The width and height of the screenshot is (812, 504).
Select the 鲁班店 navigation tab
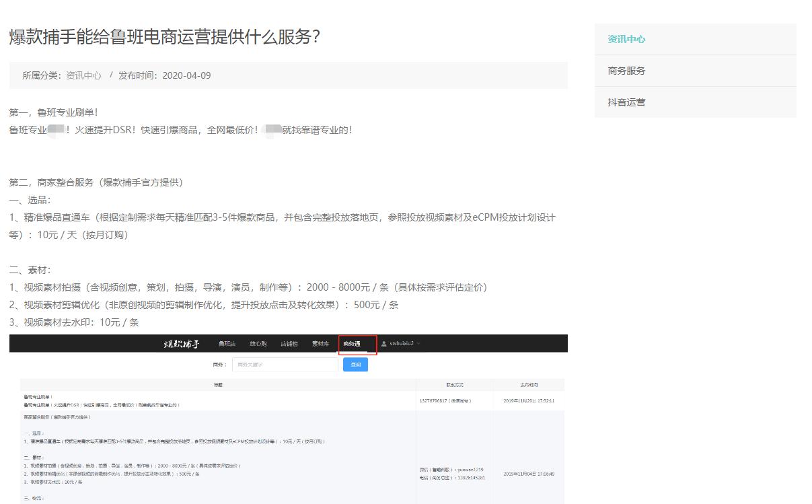coord(227,343)
